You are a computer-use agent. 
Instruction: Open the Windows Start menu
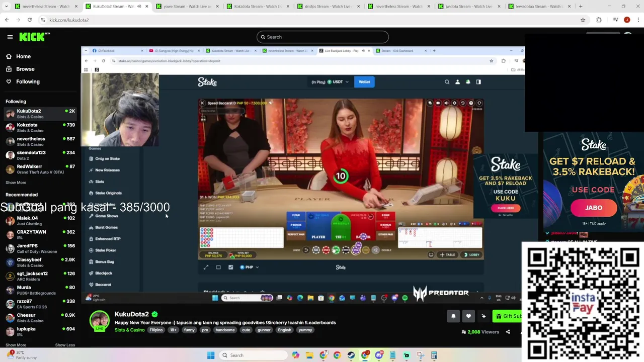tap(211, 355)
